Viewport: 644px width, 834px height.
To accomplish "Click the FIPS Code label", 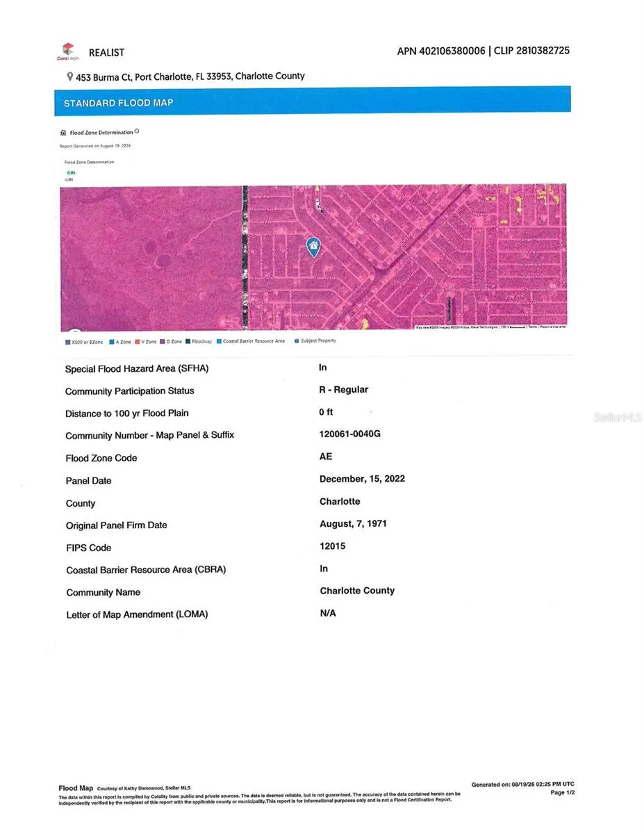I will point(89,548).
